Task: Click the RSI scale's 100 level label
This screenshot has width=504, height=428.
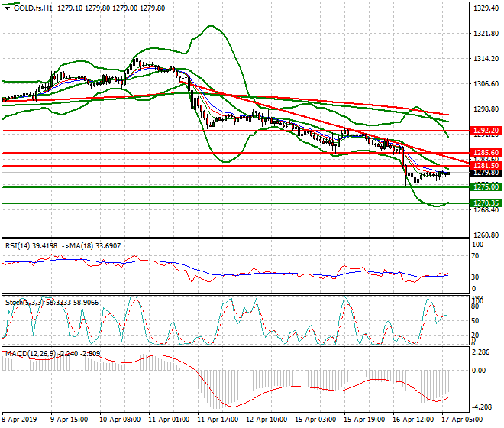Action: (478, 245)
